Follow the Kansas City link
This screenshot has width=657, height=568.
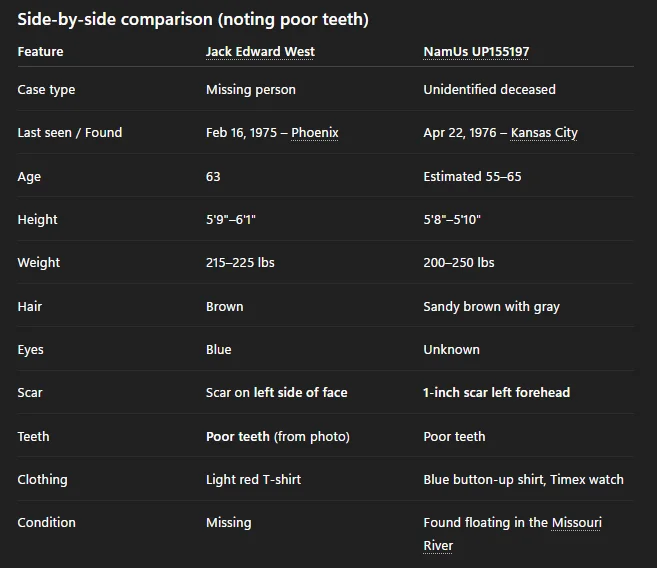pyautogui.click(x=543, y=133)
